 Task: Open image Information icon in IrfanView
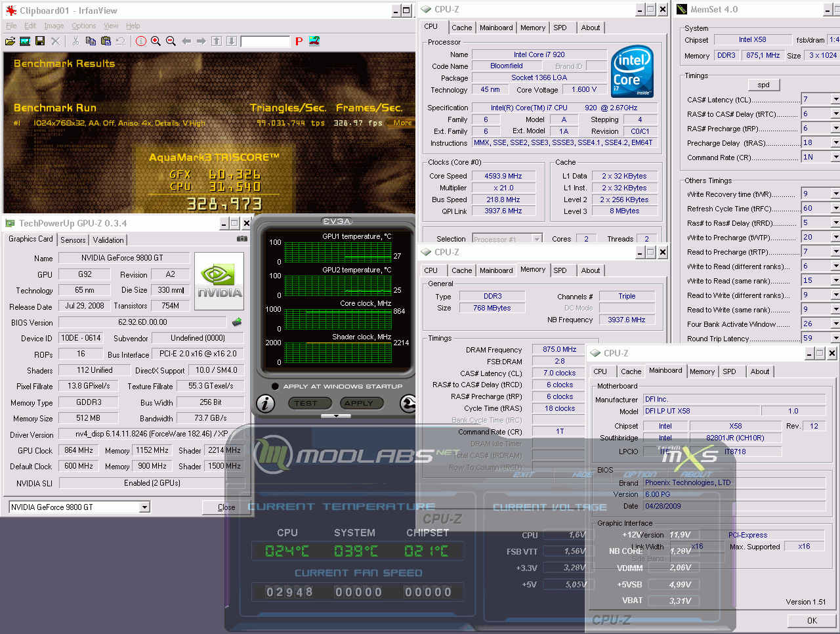click(140, 41)
